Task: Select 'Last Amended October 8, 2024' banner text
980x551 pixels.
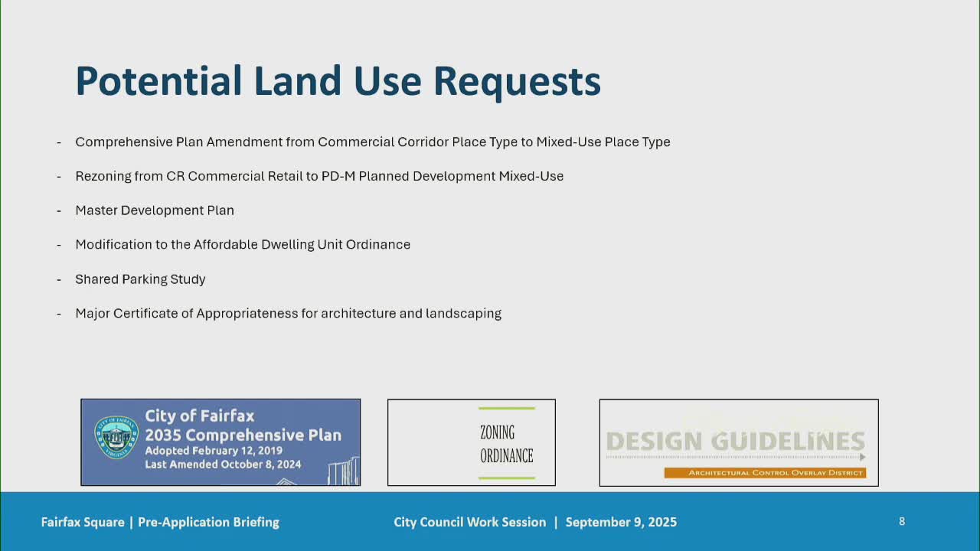Action: [223, 465]
